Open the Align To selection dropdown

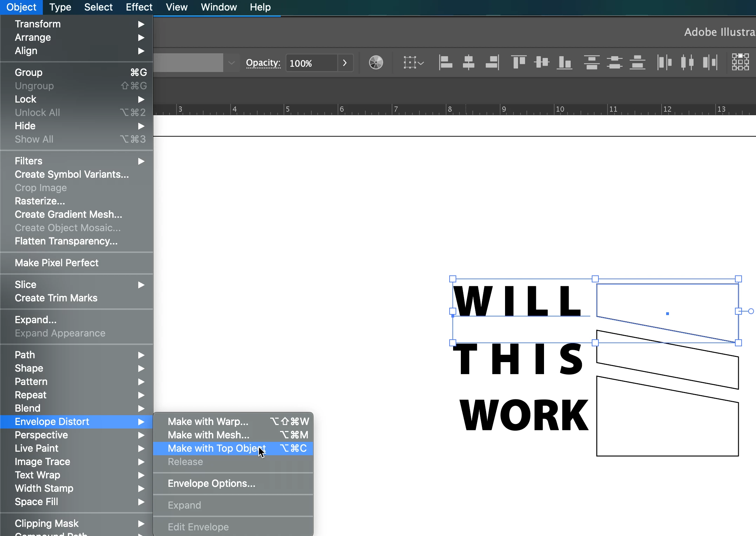tap(413, 63)
